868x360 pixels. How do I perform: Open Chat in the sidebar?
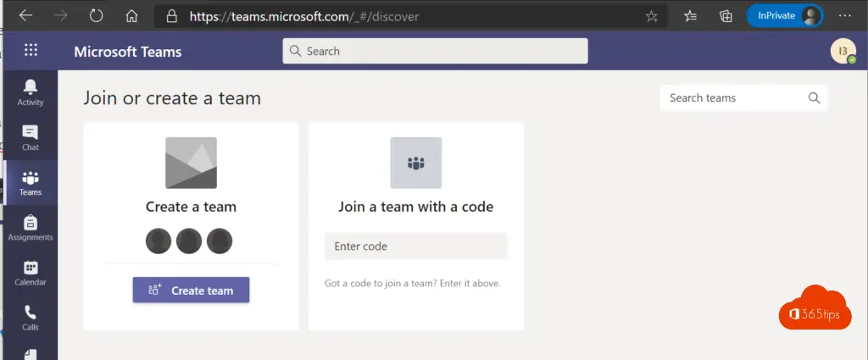31,138
